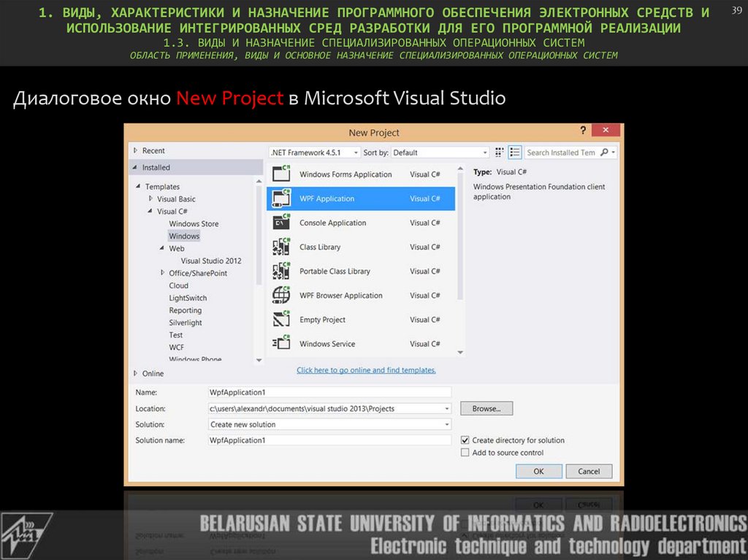Viewport: 748px width, 560px height.
Task: Click the Name field WpfApplication1
Action: [x=329, y=393]
